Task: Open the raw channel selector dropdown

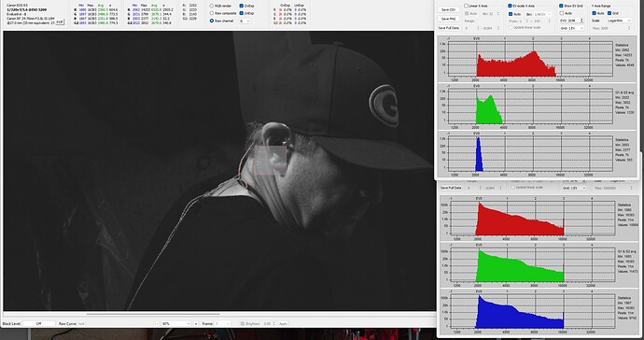Action: pos(245,21)
